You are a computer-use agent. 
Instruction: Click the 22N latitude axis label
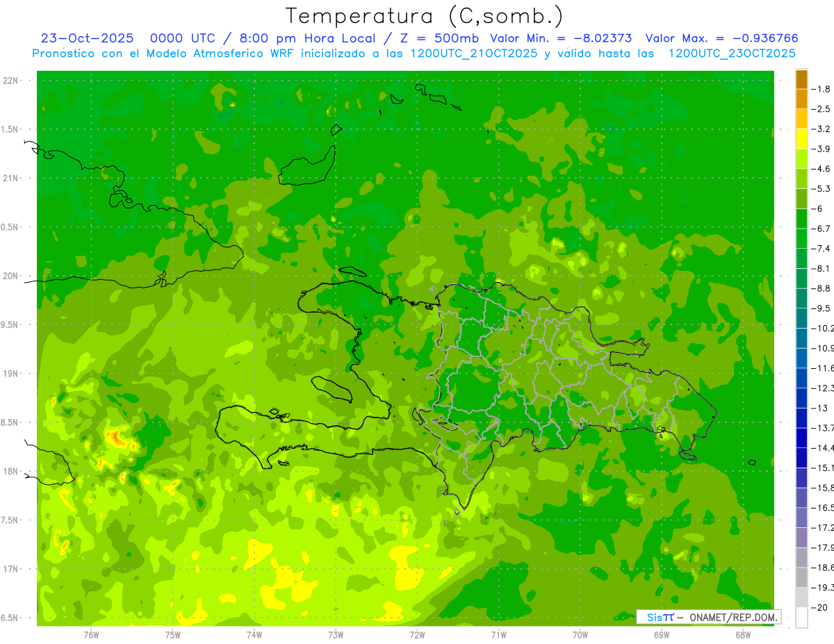(11, 81)
